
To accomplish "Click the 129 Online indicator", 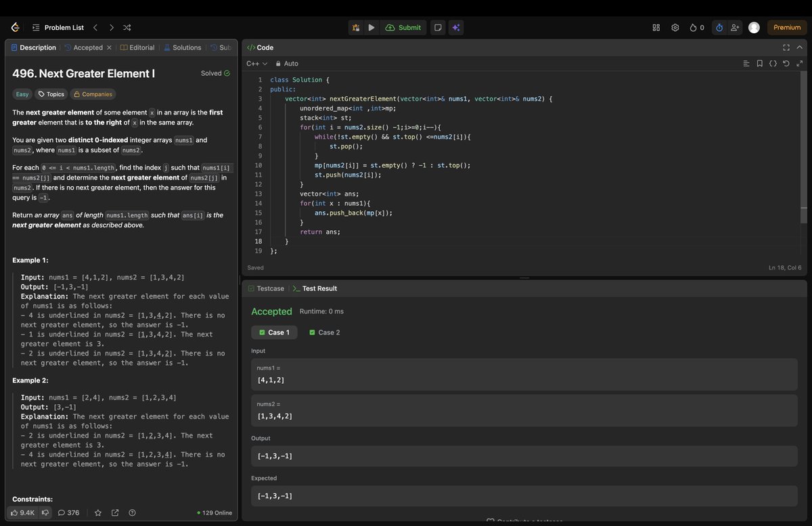I will click(214, 512).
